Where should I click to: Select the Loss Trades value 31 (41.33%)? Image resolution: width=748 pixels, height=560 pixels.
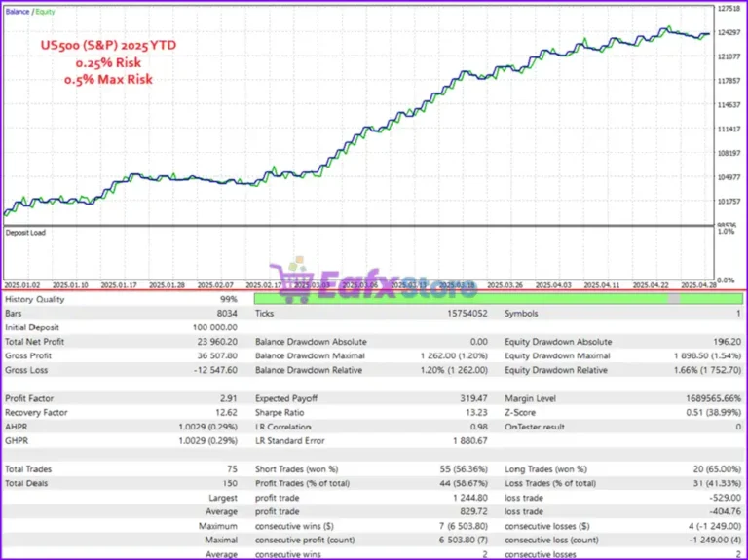tap(718, 483)
